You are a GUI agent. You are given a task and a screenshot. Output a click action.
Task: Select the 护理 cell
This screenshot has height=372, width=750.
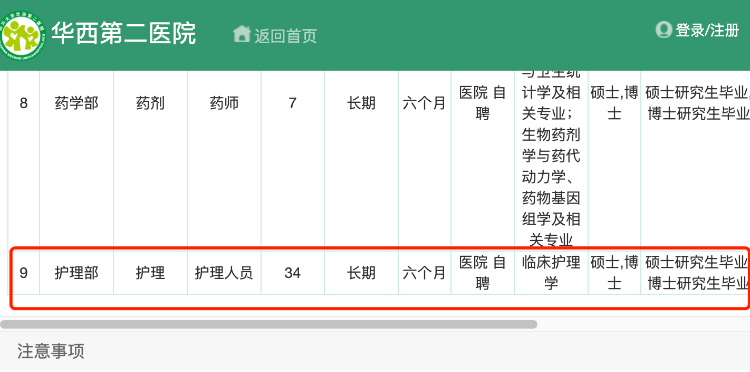click(x=150, y=273)
